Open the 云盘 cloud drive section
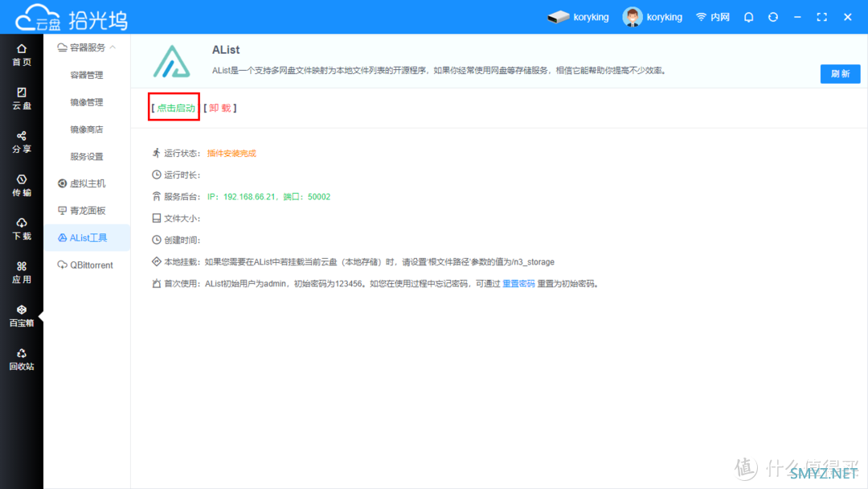 point(22,99)
